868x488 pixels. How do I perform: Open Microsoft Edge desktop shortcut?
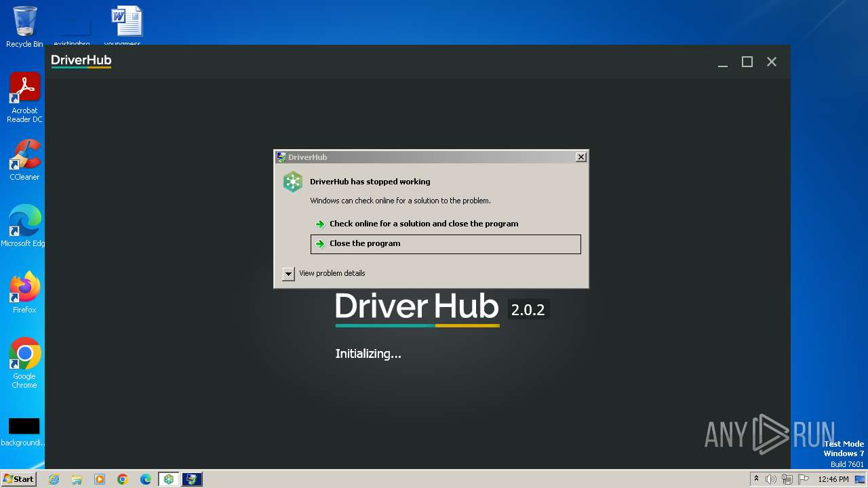point(24,226)
